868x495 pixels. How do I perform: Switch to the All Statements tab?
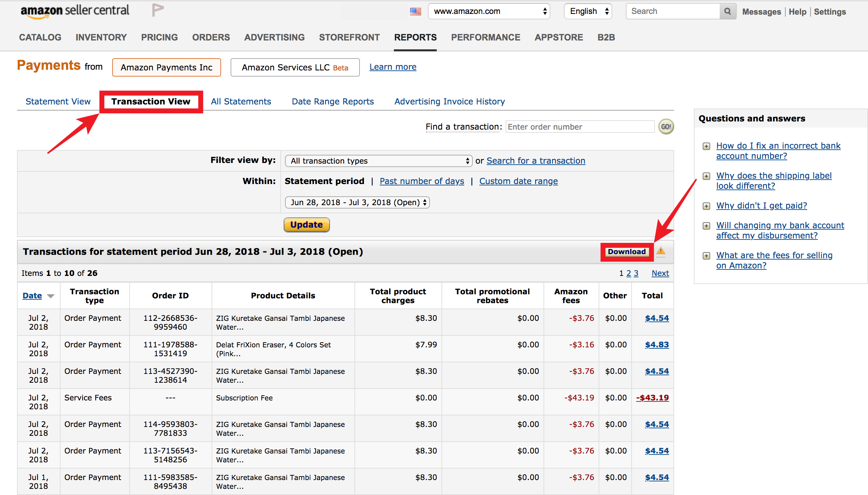pos(241,101)
